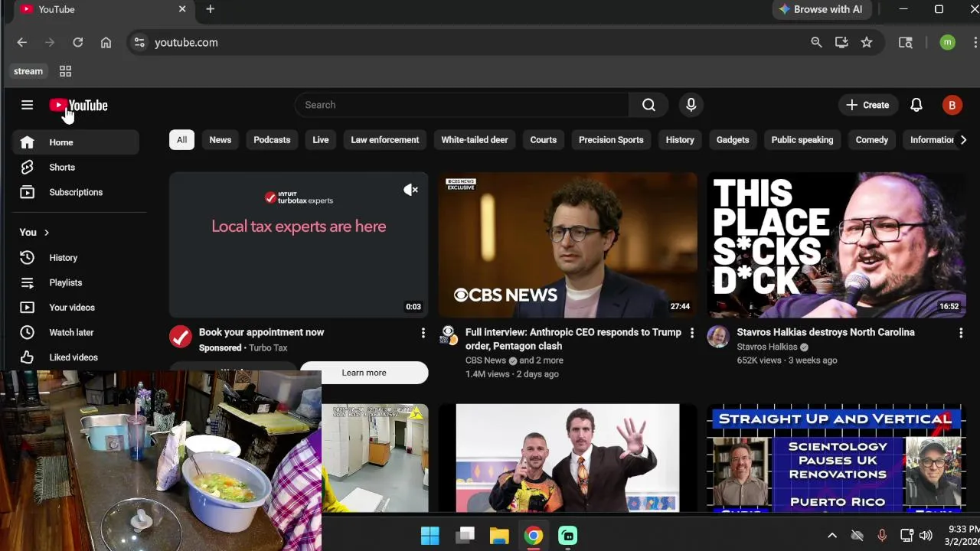
Task: Go back in browser
Action: click(21, 43)
